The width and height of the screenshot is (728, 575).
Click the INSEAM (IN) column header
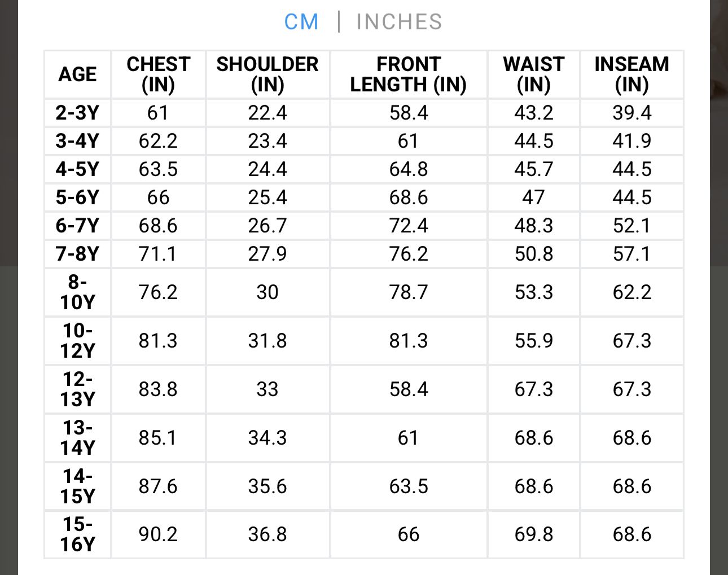[x=631, y=74]
